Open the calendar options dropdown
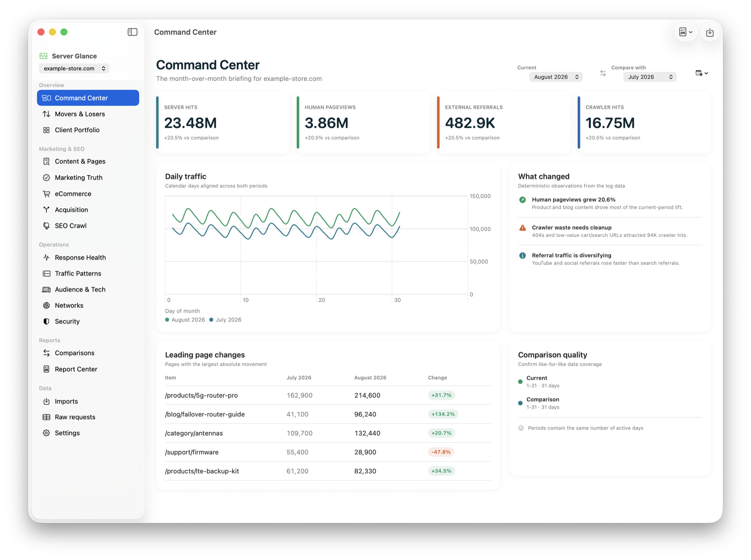Screen dimensions: 751x560 click(x=702, y=73)
